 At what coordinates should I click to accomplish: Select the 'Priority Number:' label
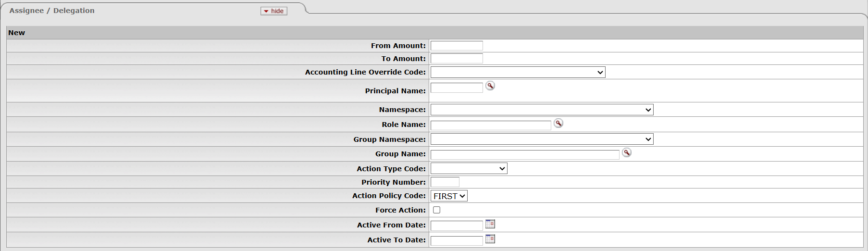click(x=394, y=182)
